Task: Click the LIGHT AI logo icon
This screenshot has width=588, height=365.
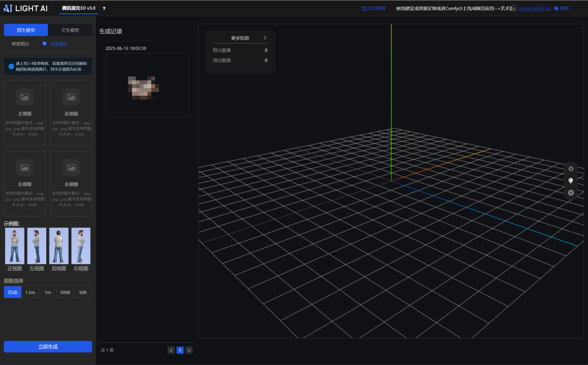Action: click(9, 8)
